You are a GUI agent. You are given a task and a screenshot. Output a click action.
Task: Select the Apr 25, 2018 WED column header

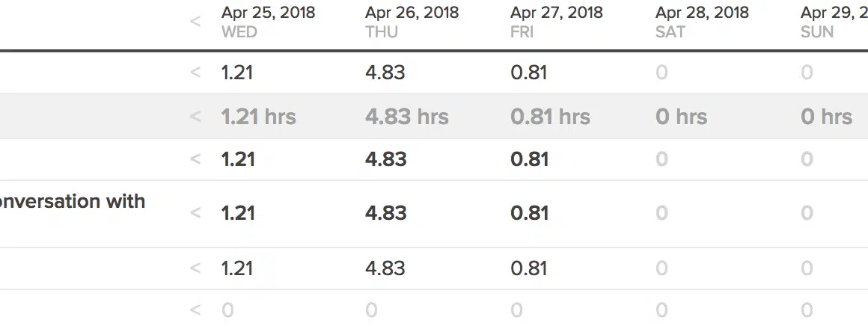click(268, 22)
